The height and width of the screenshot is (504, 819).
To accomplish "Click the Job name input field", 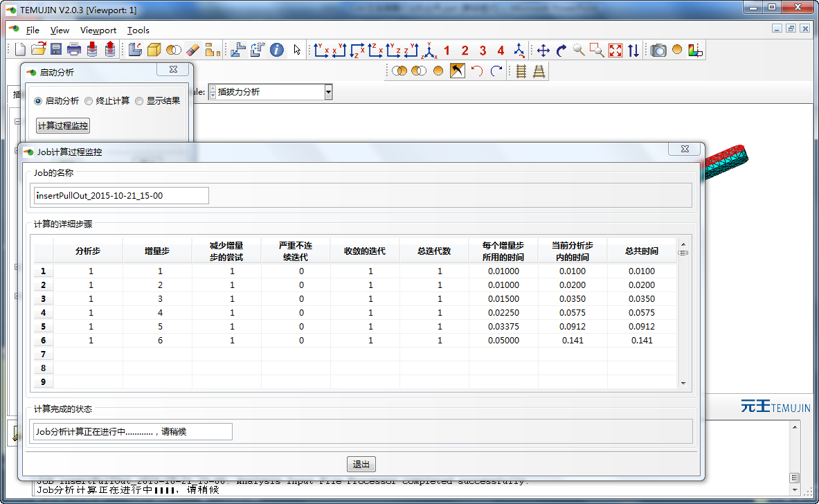I will pyautogui.click(x=121, y=196).
